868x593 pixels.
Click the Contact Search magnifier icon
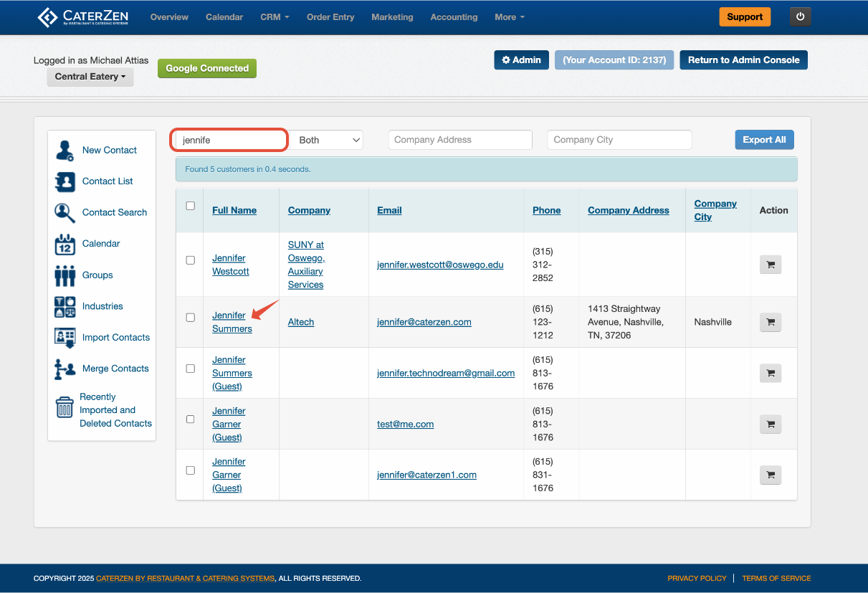click(x=65, y=213)
